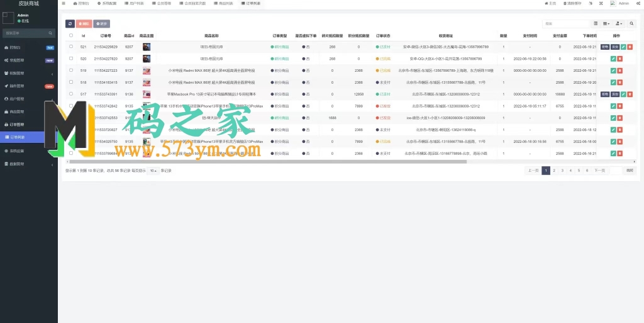The image size is (644, 323).
Task: Click address cell of row Id 520
Action: click(x=446, y=59)
